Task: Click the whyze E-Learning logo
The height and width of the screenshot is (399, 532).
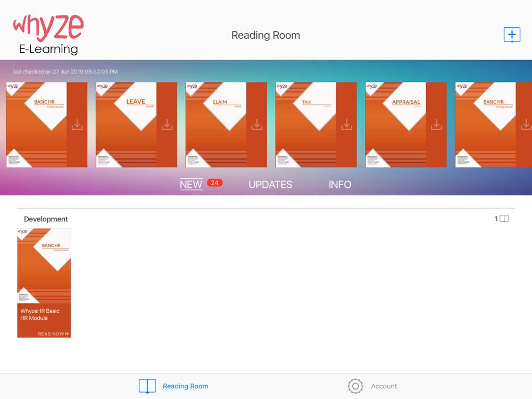Action: (48, 35)
